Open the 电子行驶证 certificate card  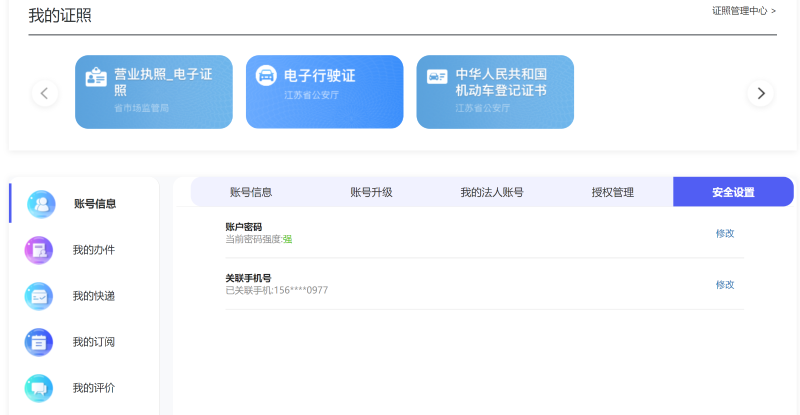pos(324,92)
